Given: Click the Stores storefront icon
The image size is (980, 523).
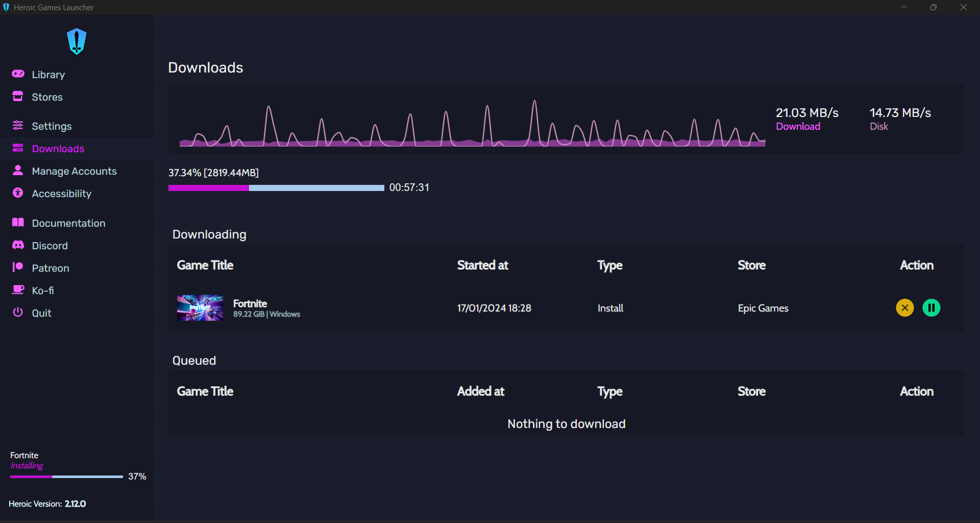Looking at the screenshot, I should click(x=18, y=97).
